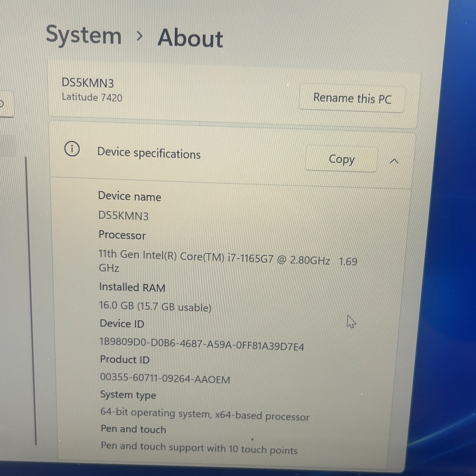Click the Device name label
The height and width of the screenshot is (476, 476).
pyautogui.click(x=129, y=196)
